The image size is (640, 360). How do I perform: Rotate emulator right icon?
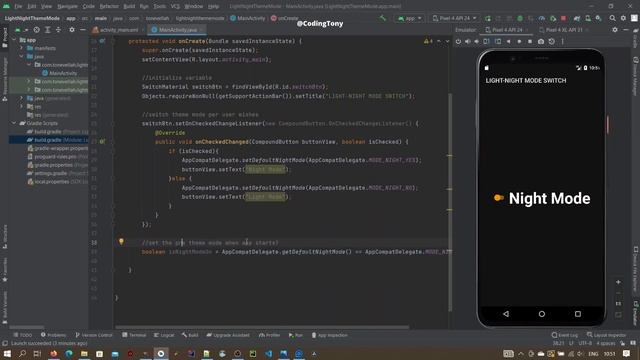498,41
